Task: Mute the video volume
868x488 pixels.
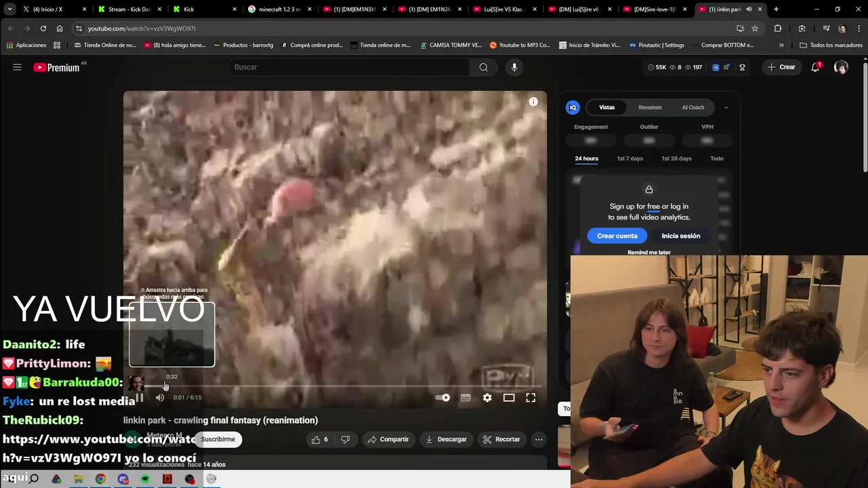Action: coord(159,398)
